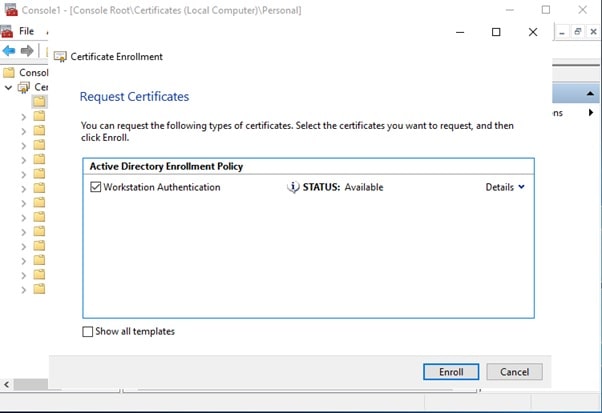Restore the inner MMC child window
This screenshot has height=413, width=602.
pyautogui.click(x=578, y=32)
